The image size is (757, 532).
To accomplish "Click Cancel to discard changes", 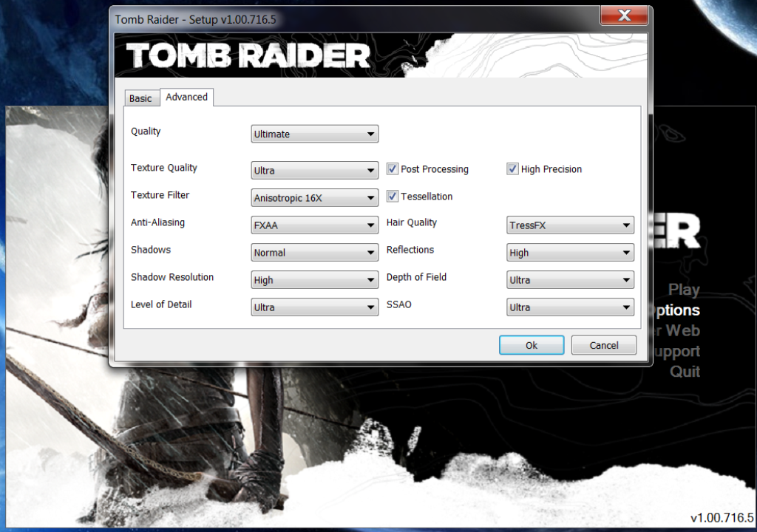I will coord(603,345).
